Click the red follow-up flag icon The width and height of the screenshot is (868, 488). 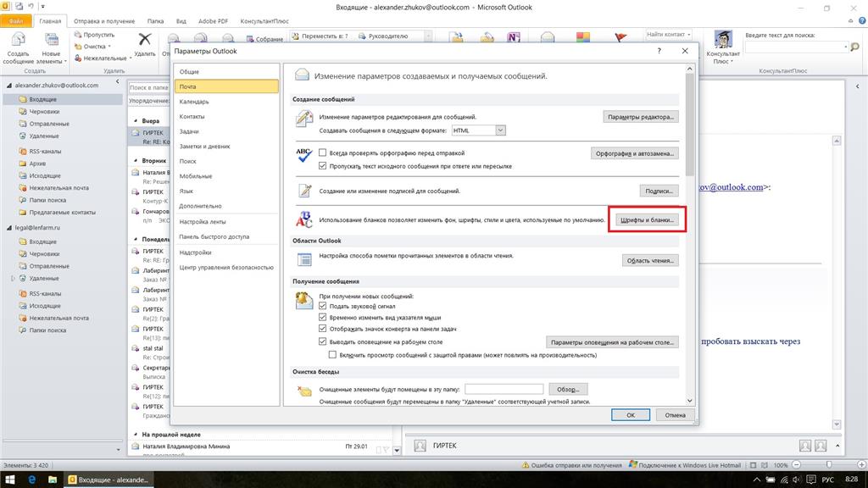[x=620, y=37]
